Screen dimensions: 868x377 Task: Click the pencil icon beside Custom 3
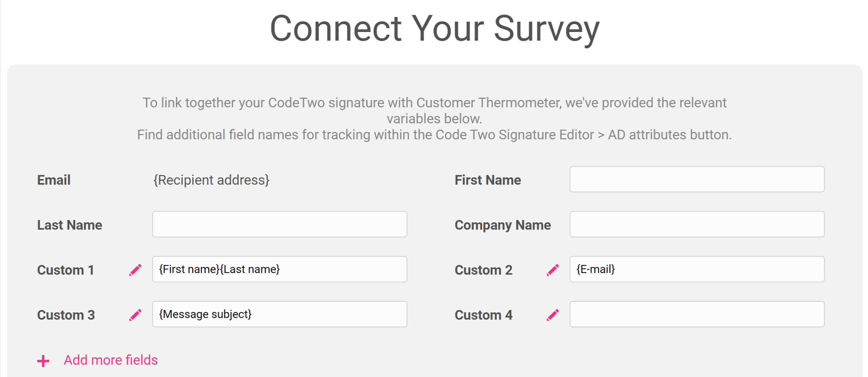(x=135, y=315)
